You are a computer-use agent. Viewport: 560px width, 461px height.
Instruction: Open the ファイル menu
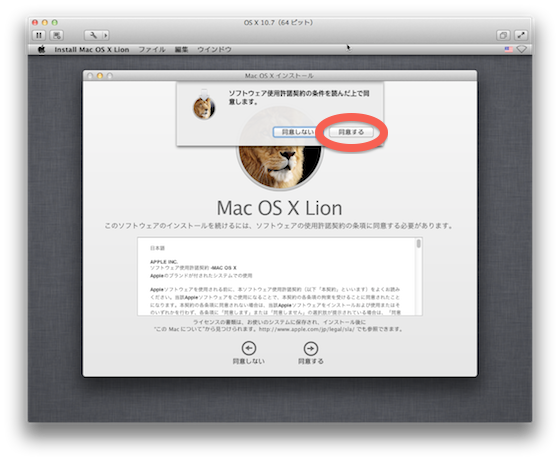152,50
